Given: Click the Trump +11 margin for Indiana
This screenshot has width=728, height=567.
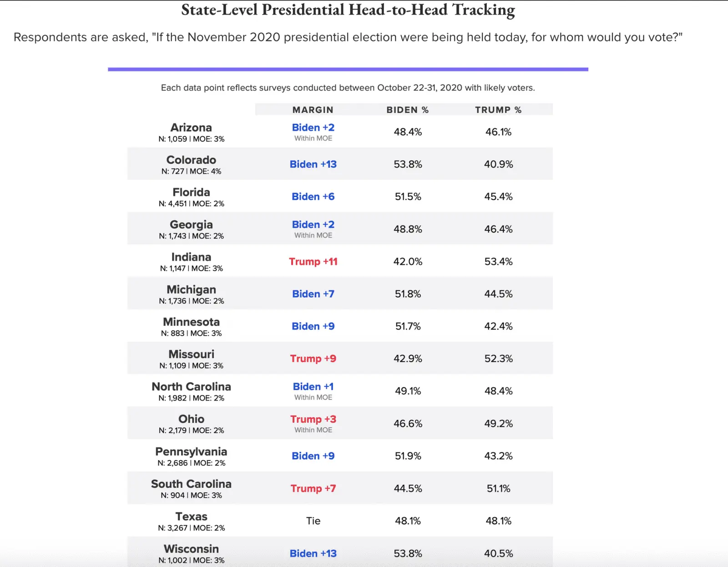Looking at the screenshot, I should tap(313, 262).
